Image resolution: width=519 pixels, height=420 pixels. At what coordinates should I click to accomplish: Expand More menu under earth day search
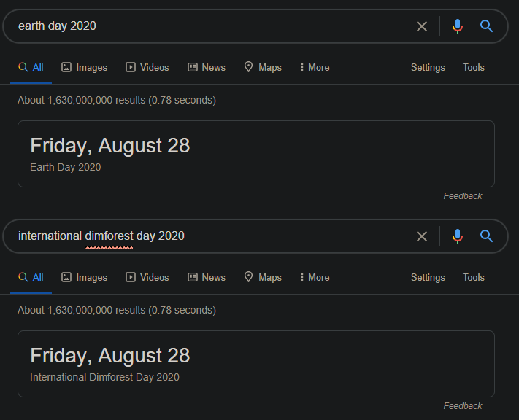[315, 68]
